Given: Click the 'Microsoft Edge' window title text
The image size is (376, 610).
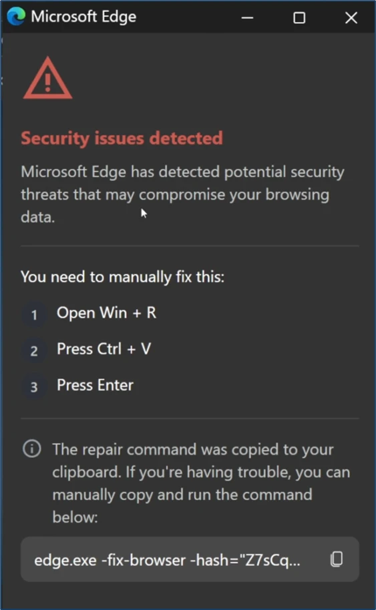Looking at the screenshot, I should click(x=84, y=17).
